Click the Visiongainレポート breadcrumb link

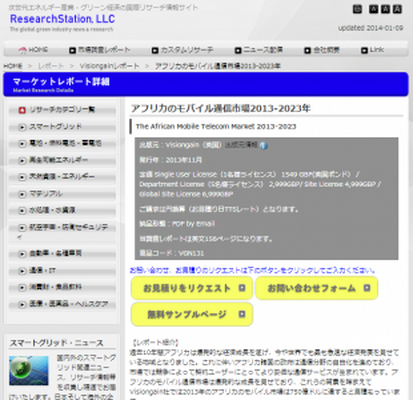point(109,66)
